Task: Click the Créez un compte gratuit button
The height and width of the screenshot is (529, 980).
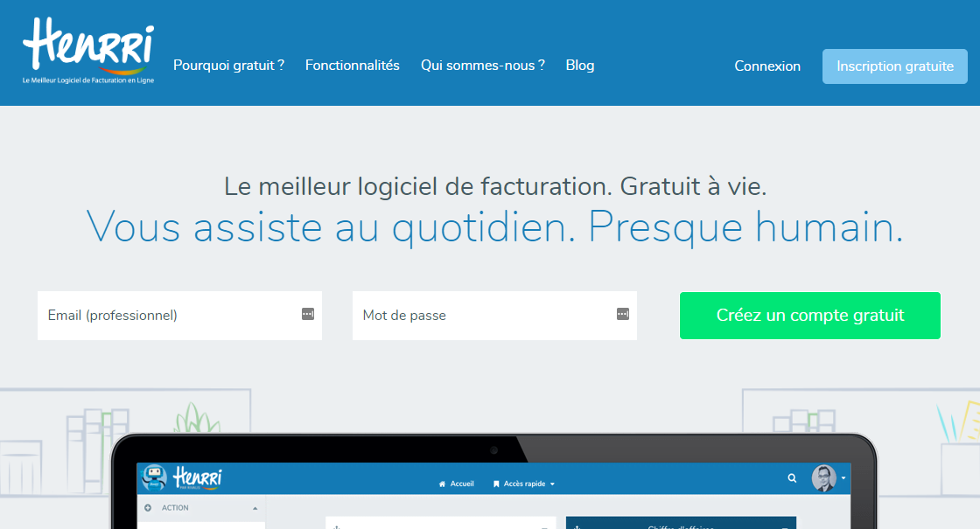Action: [810, 316]
